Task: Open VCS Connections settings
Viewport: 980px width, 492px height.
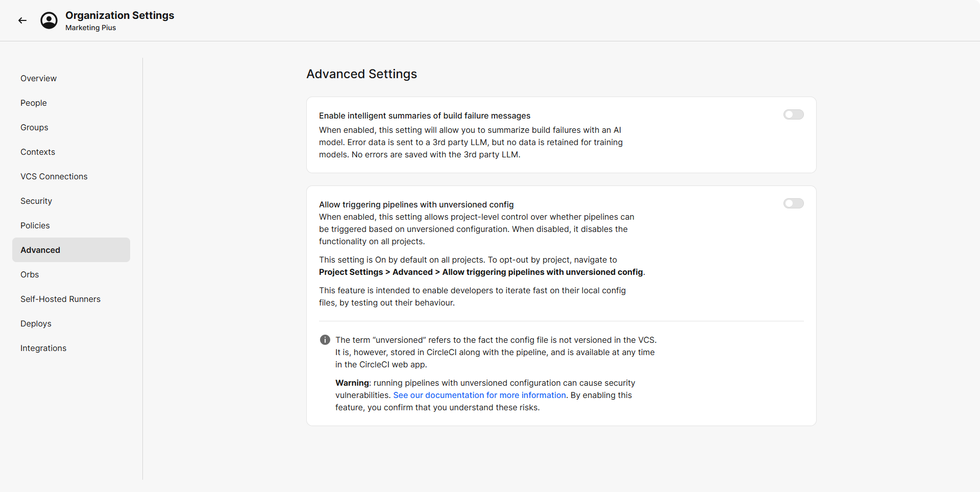Action: click(x=54, y=176)
